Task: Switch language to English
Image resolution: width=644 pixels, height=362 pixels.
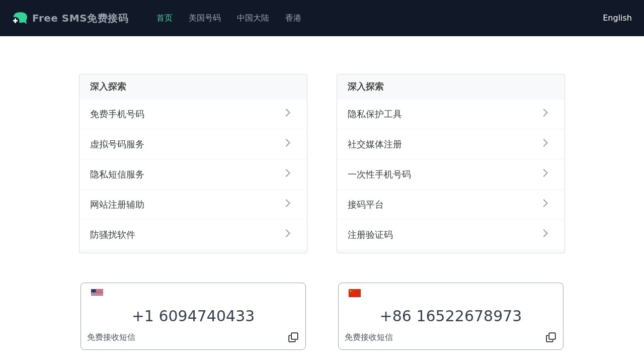Action: click(x=617, y=18)
